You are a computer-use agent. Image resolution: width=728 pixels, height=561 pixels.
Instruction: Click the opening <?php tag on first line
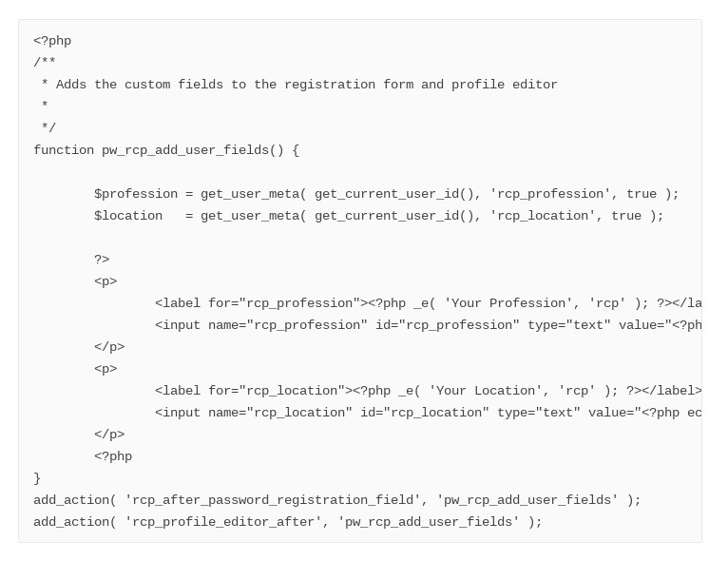pyautogui.click(x=52, y=41)
